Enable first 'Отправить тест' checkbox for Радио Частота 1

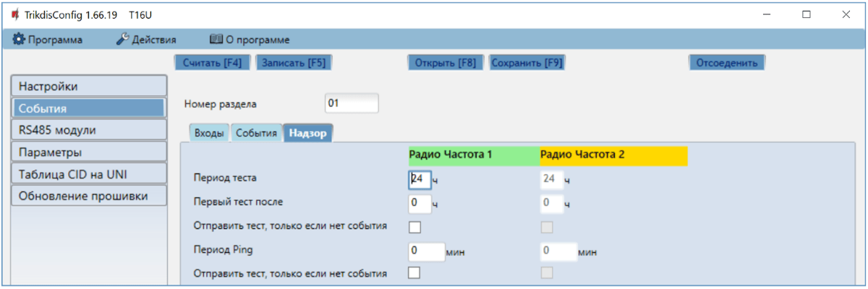pos(414,228)
